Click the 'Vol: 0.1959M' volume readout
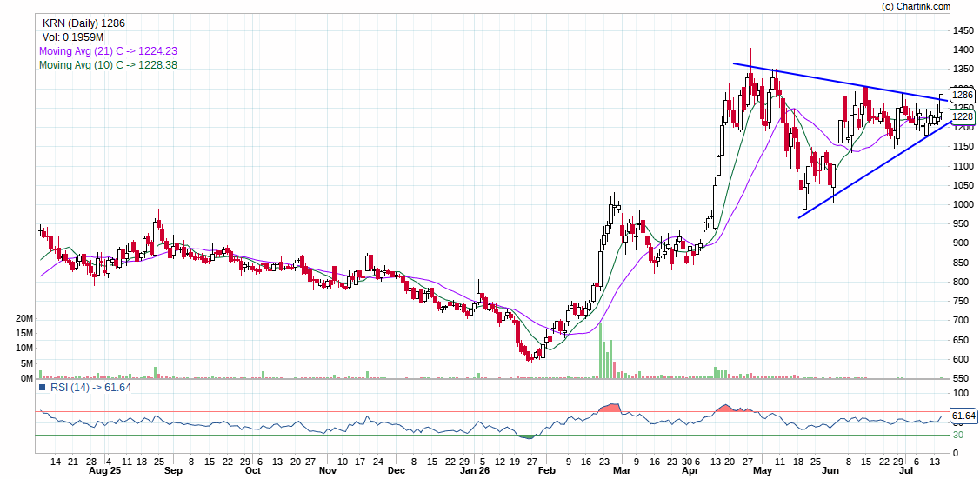 pos(72,37)
